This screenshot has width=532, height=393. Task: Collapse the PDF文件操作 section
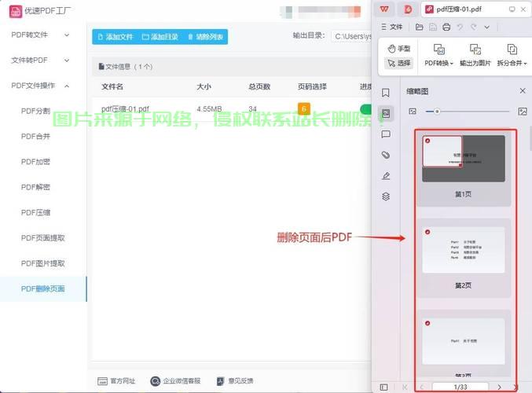40,86
